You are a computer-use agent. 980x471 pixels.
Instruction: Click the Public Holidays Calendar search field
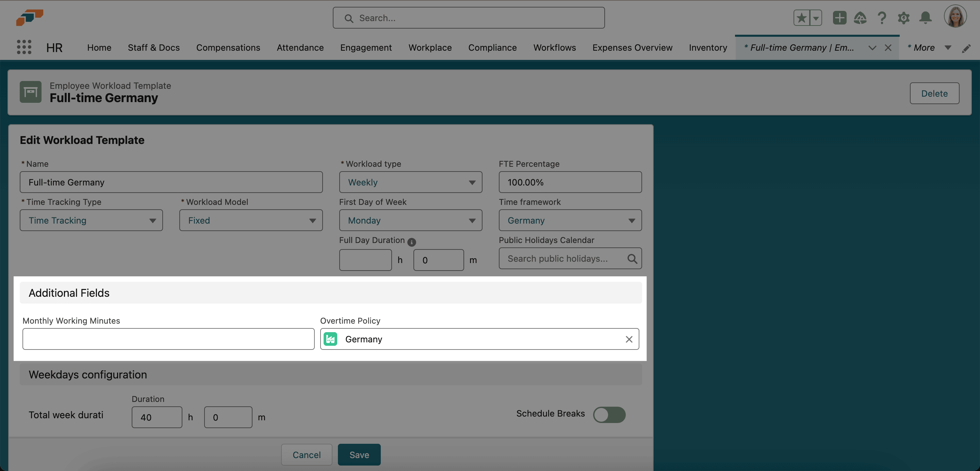(x=570, y=258)
